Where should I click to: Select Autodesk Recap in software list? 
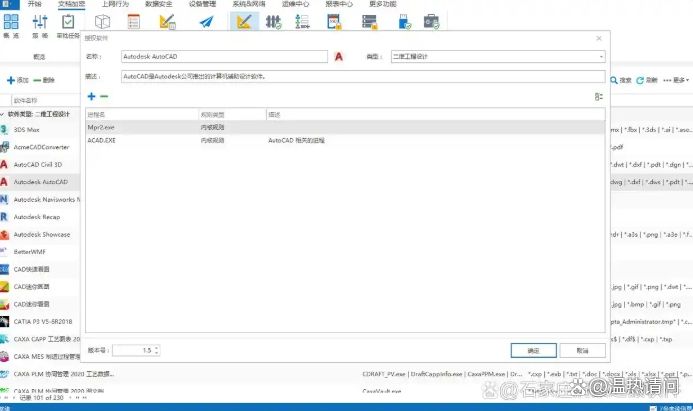[x=40, y=216]
